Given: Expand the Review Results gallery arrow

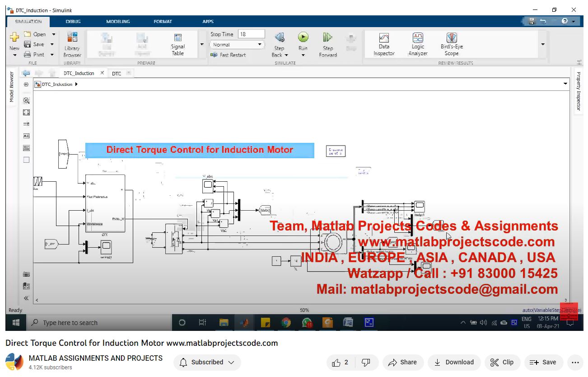Looking at the screenshot, I should 542,44.
